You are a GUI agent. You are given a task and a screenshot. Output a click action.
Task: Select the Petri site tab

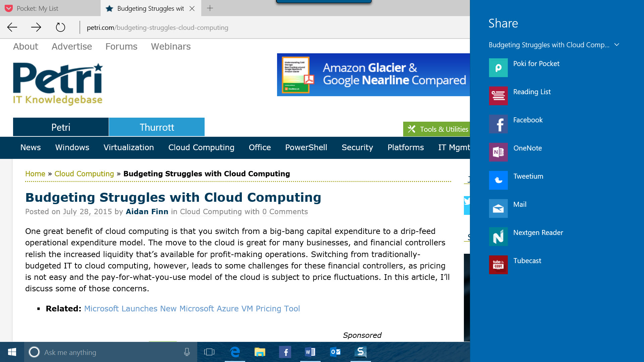click(x=61, y=127)
